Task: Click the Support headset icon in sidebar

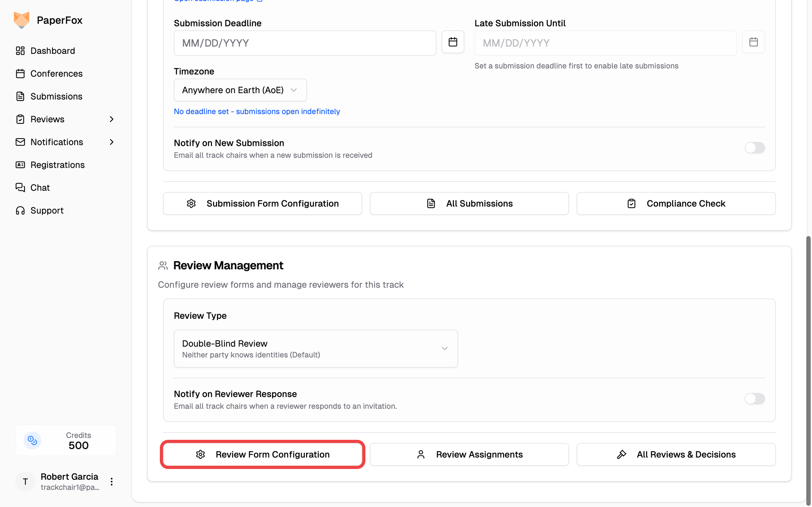Action: (20, 210)
